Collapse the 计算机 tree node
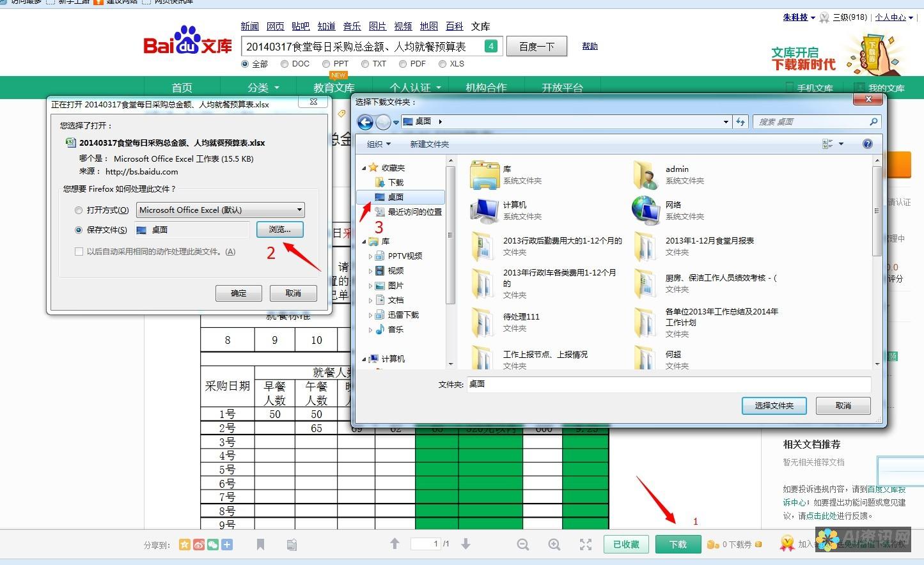 point(364,359)
